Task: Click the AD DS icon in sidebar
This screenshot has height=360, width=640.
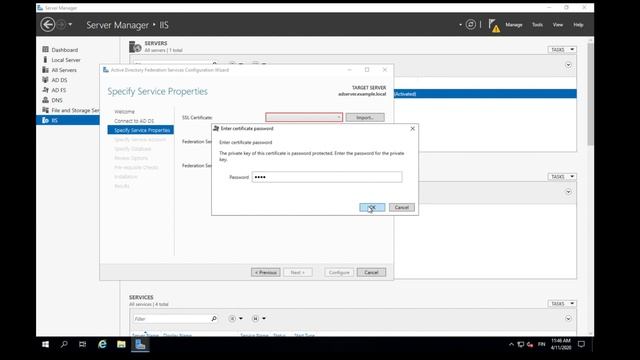Action: pos(45,80)
